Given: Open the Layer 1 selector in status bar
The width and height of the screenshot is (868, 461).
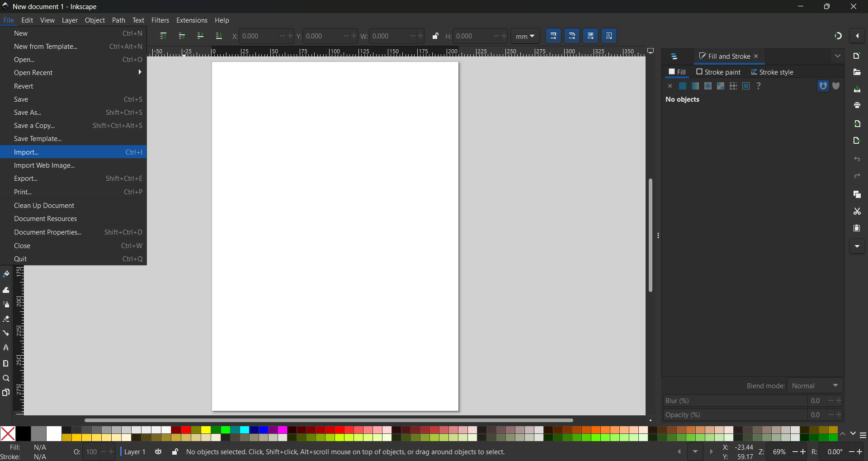Looking at the screenshot, I should pyautogui.click(x=134, y=452).
